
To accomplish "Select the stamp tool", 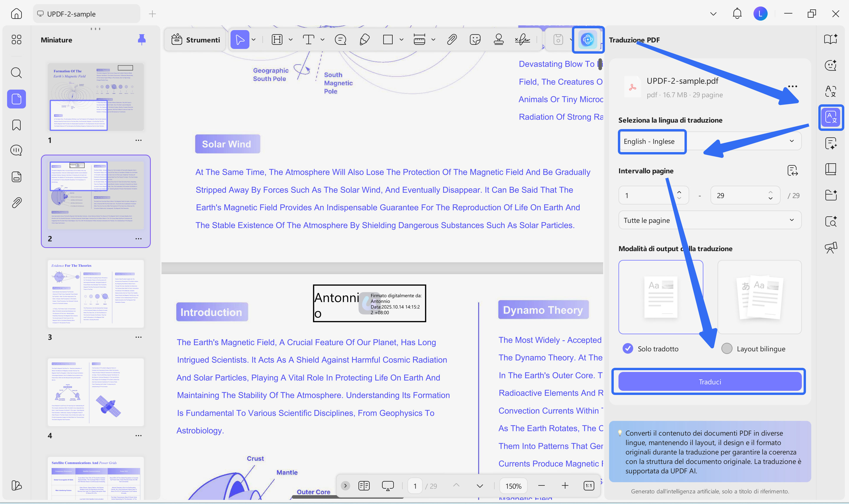I will click(498, 40).
